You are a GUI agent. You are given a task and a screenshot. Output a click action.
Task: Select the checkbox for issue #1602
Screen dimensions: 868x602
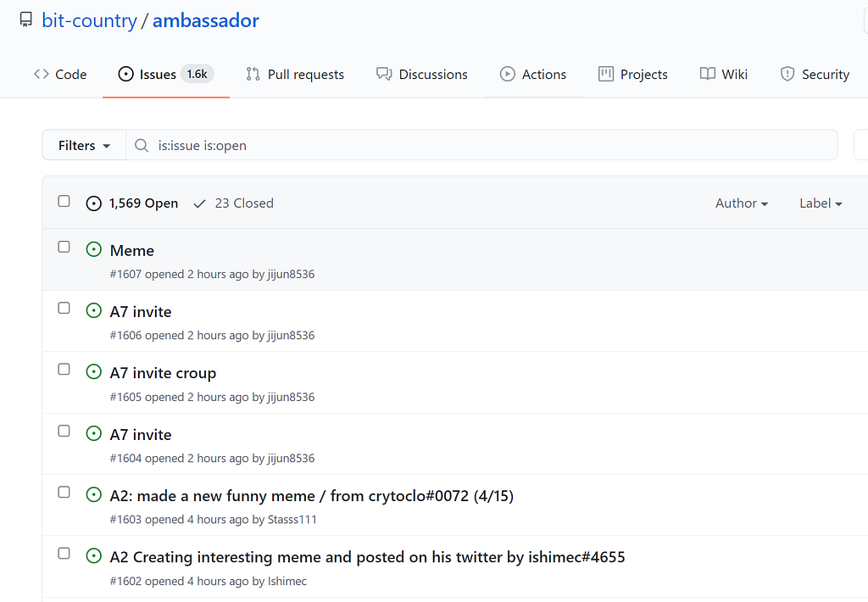(x=64, y=554)
